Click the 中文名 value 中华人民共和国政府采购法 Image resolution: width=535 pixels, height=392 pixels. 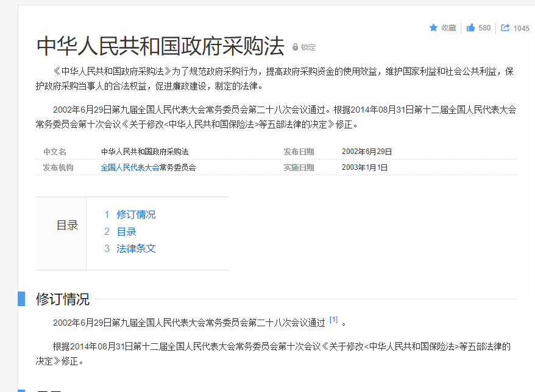pyautogui.click(x=144, y=152)
